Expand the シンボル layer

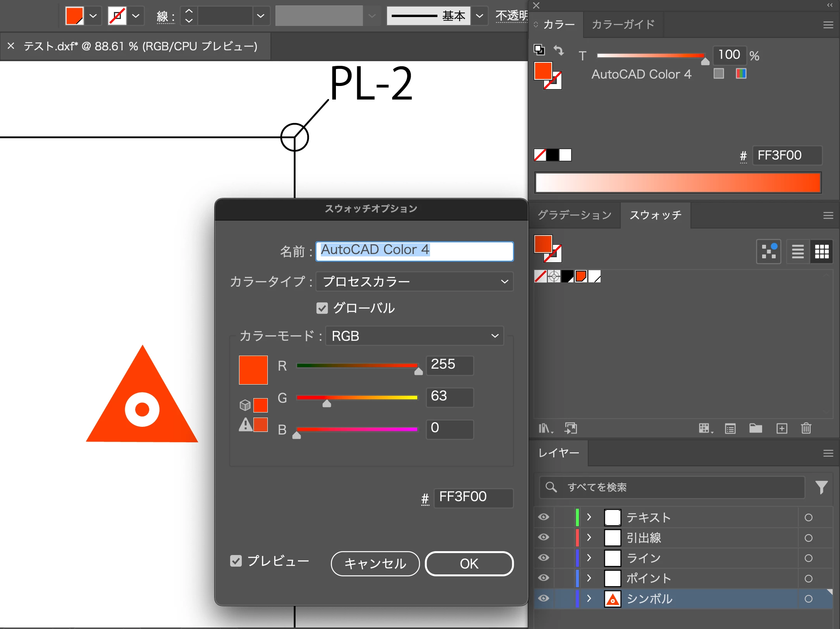click(x=589, y=598)
